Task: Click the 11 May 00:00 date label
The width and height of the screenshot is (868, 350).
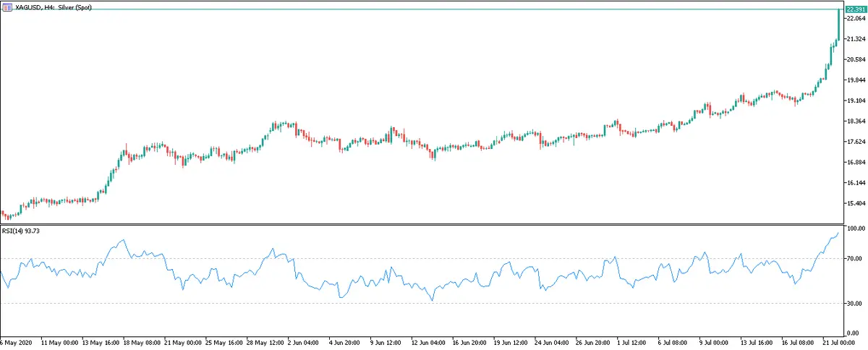Action: pyautogui.click(x=59, y=341)
